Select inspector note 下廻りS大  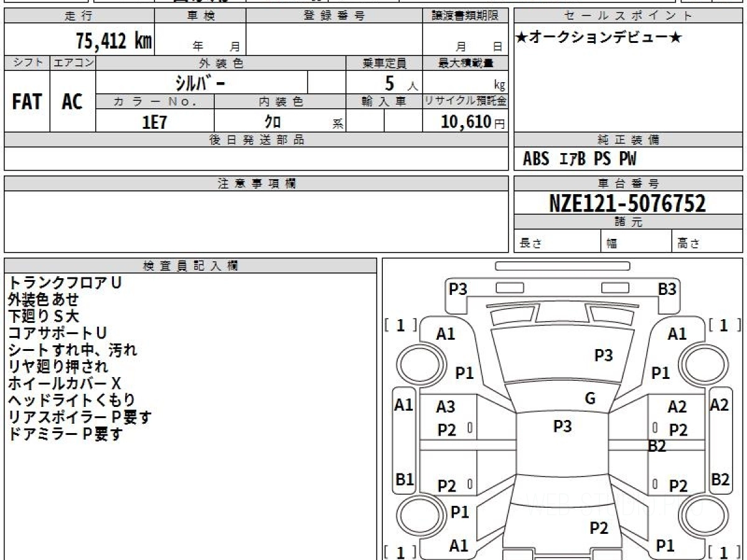point(44,316)
